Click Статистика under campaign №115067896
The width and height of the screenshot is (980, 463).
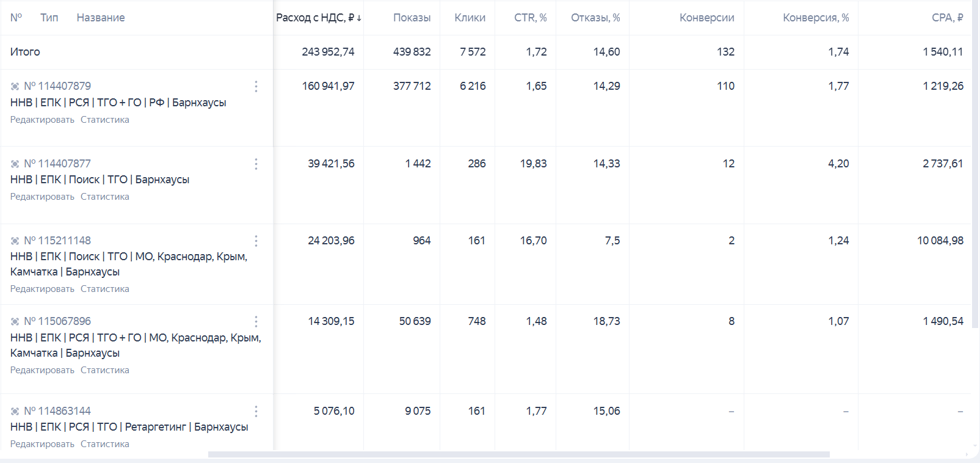[105, 370]
